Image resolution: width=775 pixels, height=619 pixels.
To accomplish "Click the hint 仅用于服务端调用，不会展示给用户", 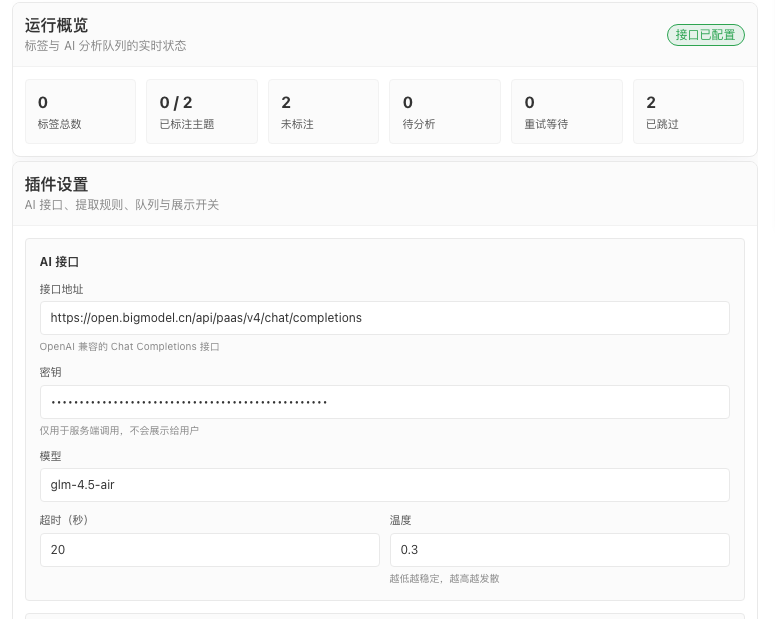I will [x=119, y=431].
